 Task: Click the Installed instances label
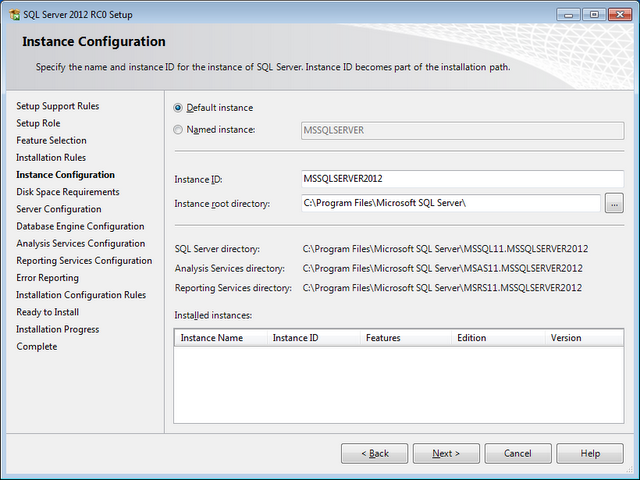tap(213, 316)
